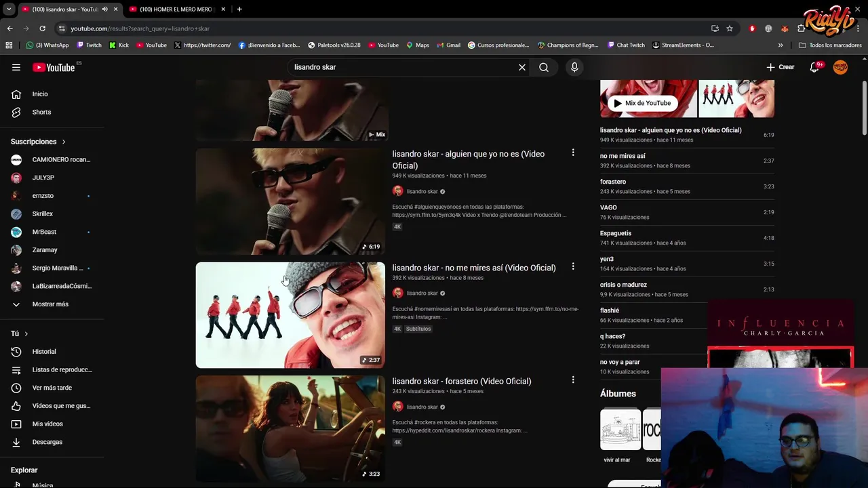868x488 pixels.
Task: Open a new browser tab
Action: pyautogui.click(x=239, y=9)
